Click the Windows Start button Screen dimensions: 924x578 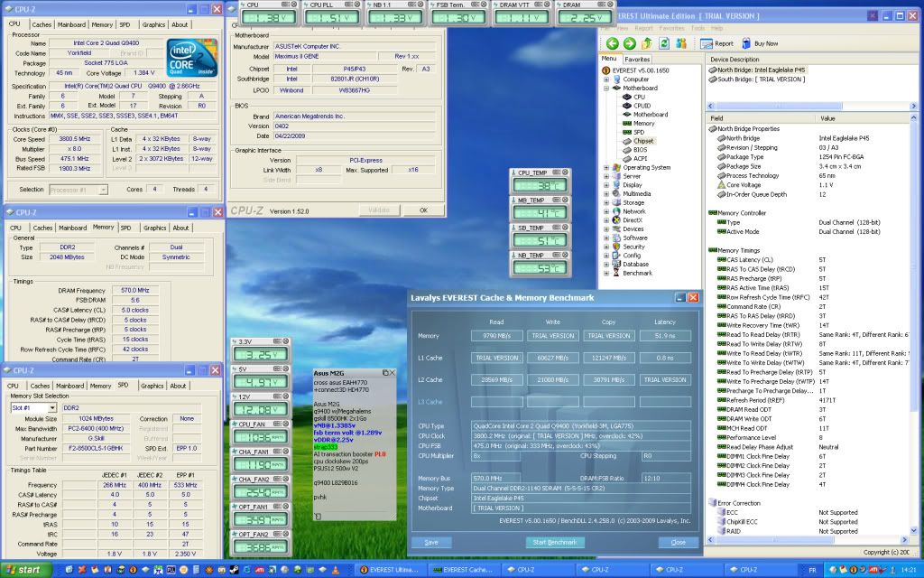tap(24, 570)
